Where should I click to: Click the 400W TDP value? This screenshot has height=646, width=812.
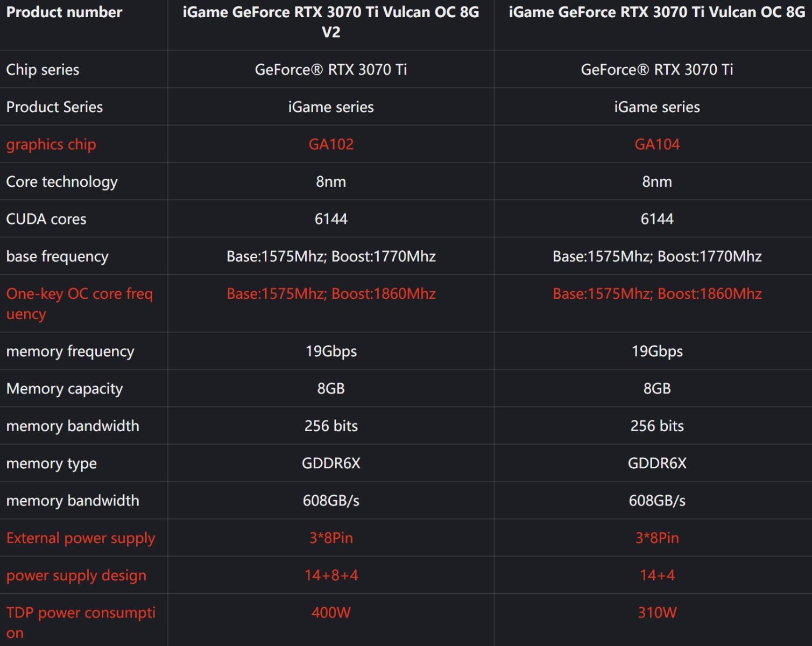pos(331,613)
